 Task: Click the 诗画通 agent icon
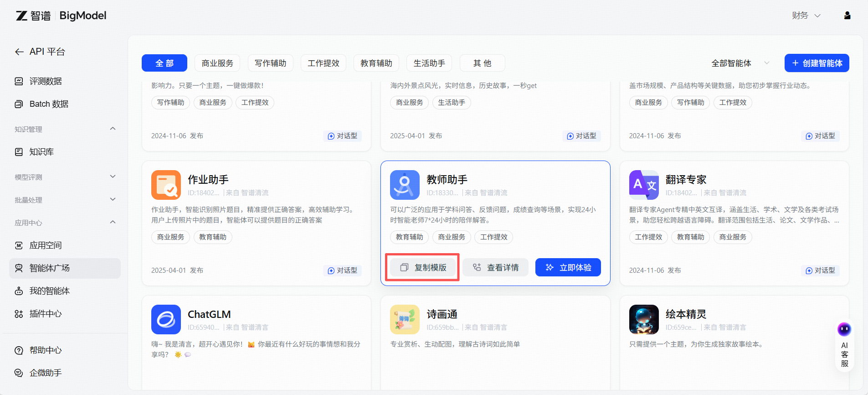405,319
